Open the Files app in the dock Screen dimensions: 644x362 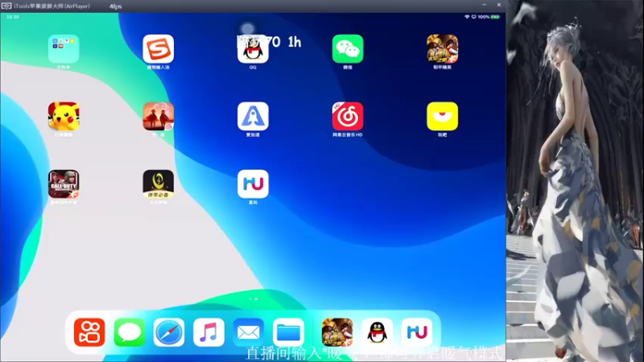point(288,332)
